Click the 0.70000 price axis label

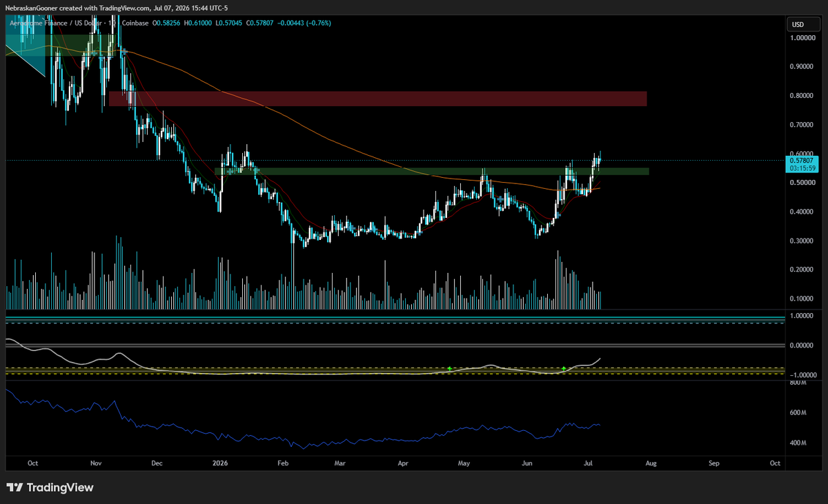801,125
